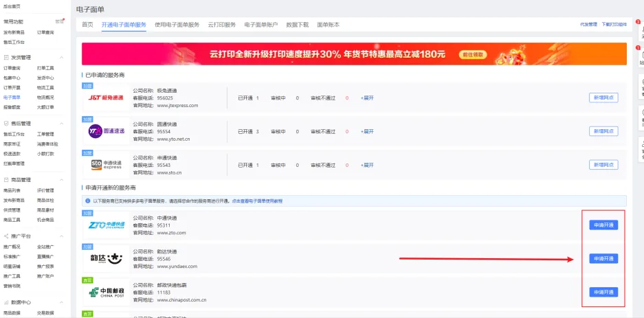
Task: Open 打单工具 in the sidebar
Action: click(45, 68)
